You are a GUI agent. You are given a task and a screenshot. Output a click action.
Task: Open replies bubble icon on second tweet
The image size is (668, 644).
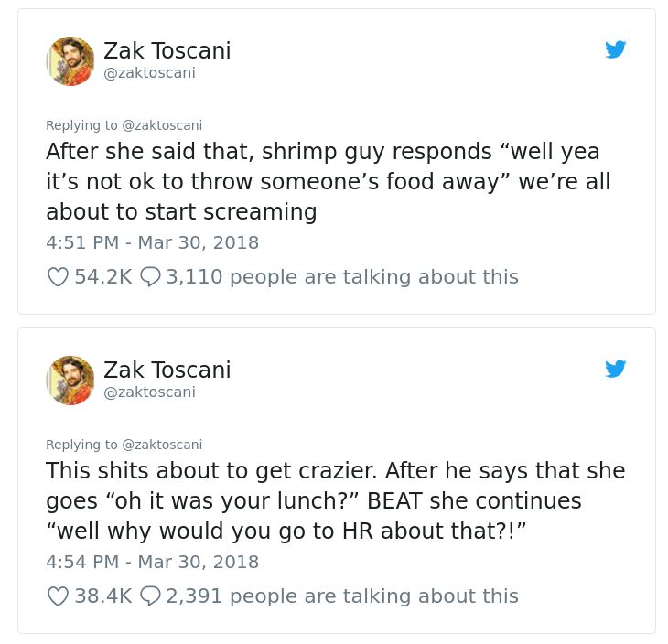coord(150,596)
